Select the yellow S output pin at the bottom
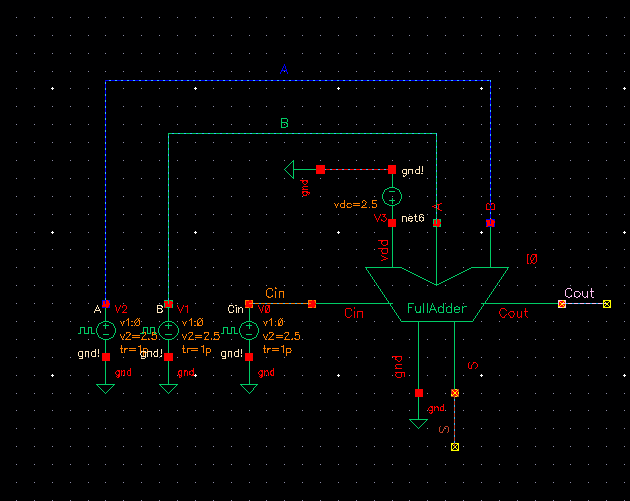The image size is (630, 501). coord(455,447)
